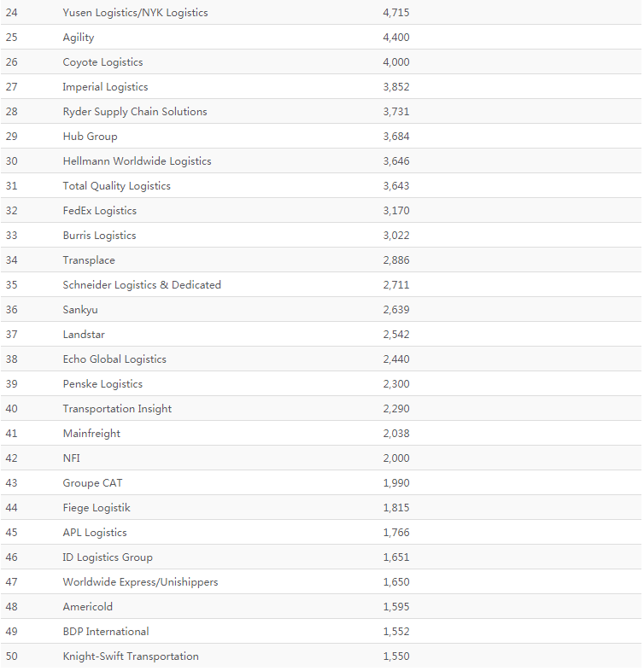
Task: Click the Hub Group name
Action: coord(90,137)
